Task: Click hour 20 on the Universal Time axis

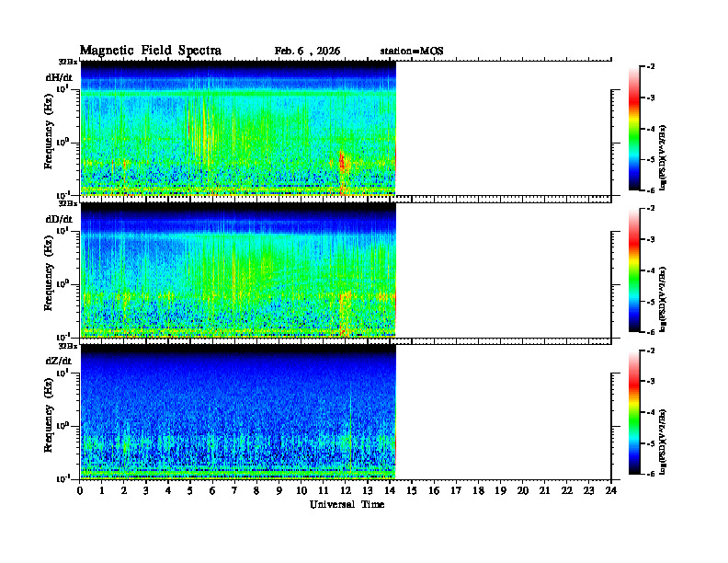Action: (523, 491)
